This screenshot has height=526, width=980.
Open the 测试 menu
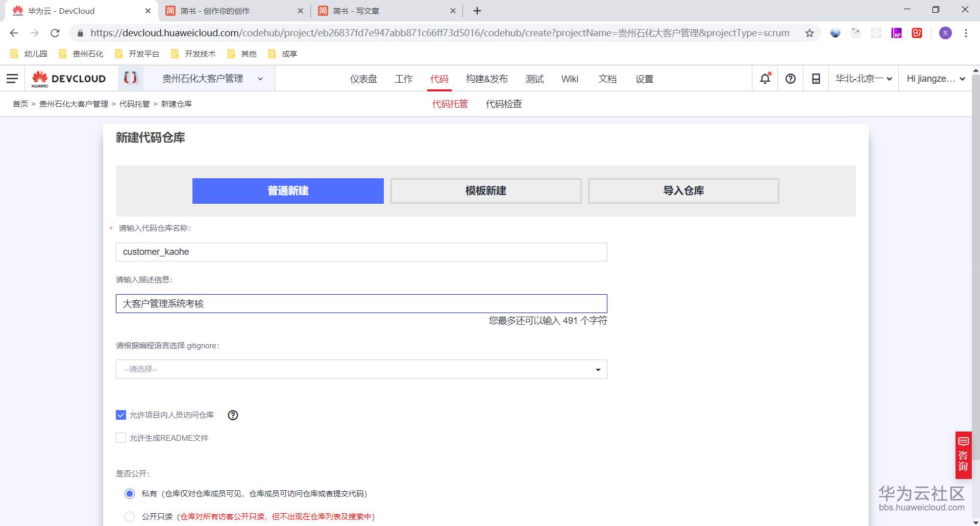(x=535, y=79)
